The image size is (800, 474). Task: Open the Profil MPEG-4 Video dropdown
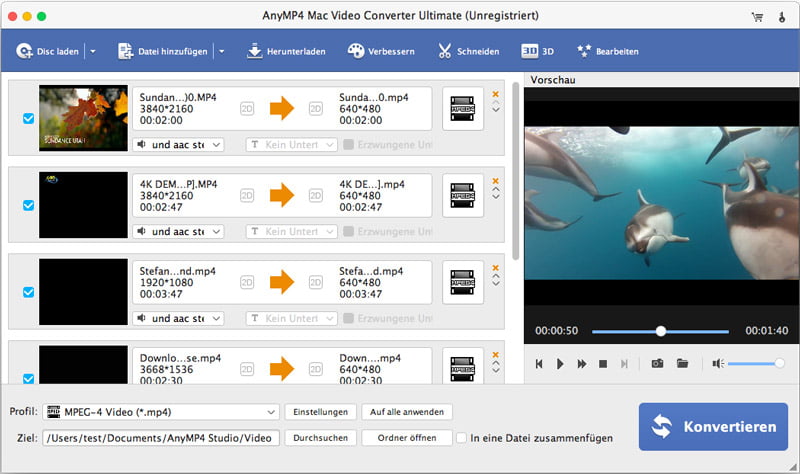pos(161,412)
